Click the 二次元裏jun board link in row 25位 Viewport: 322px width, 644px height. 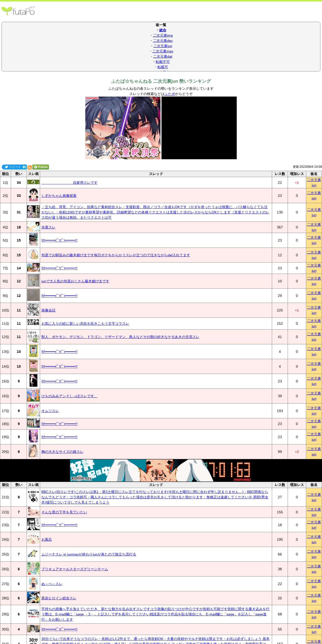(x=314, y=554)
